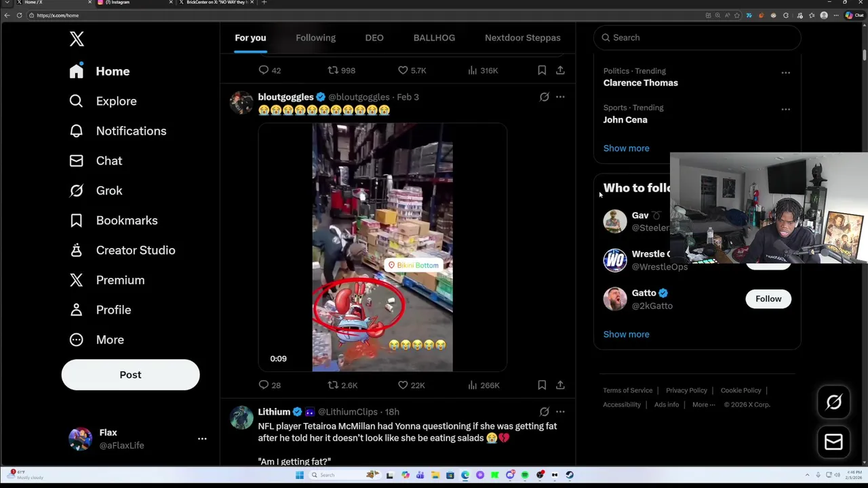The height and width of the screenshot is (488, 868).
Task: Open more options on Lithium post
Action: click(560, 411)
